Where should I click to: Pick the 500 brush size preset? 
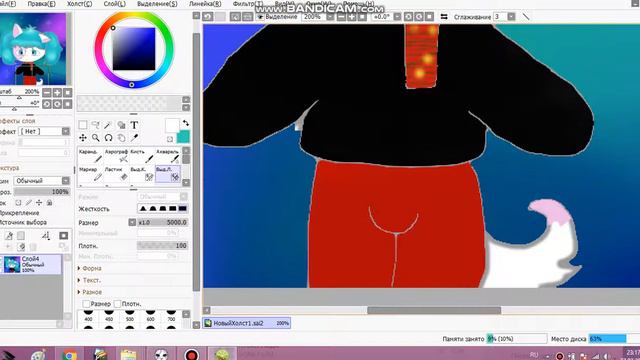[x=130, y=316]
